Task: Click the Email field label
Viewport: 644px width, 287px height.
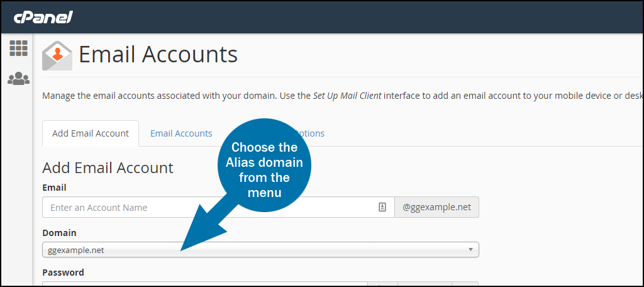Action: (54, 188)
